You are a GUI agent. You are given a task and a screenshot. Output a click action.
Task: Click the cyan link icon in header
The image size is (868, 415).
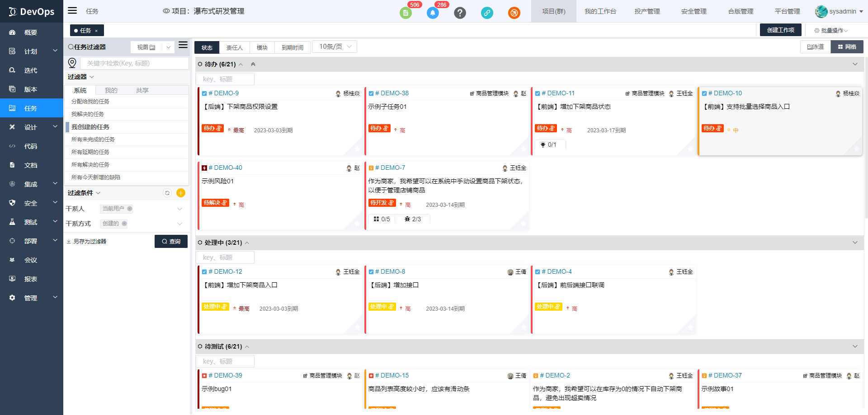click(x=487, y=13)
